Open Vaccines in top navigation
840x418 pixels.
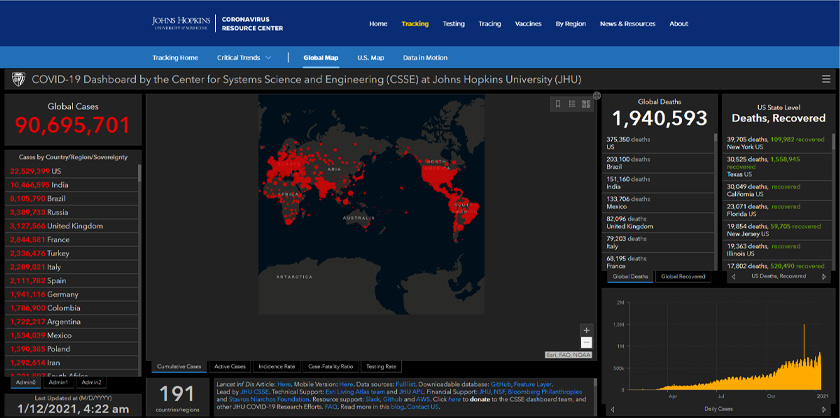tap(528, 23)
